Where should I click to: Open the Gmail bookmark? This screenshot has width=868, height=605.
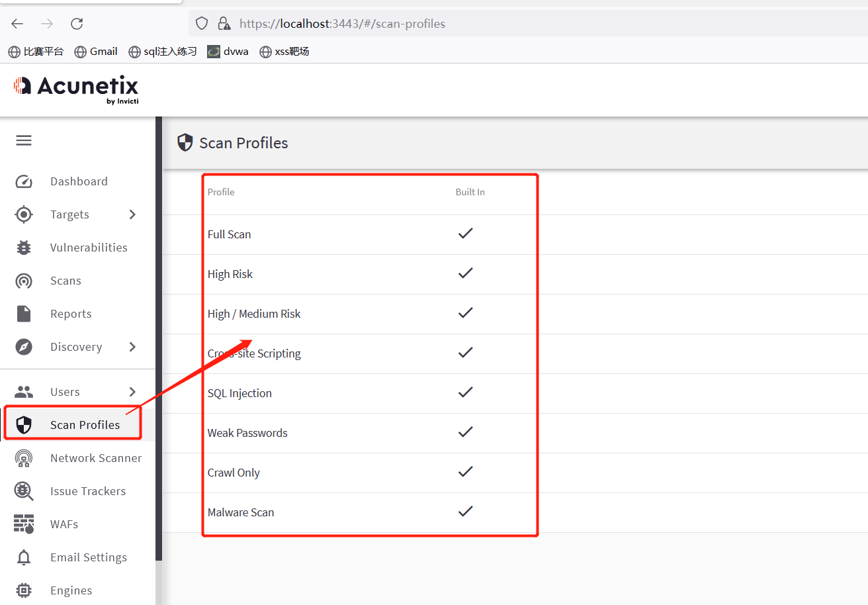[x=96, y=51]
